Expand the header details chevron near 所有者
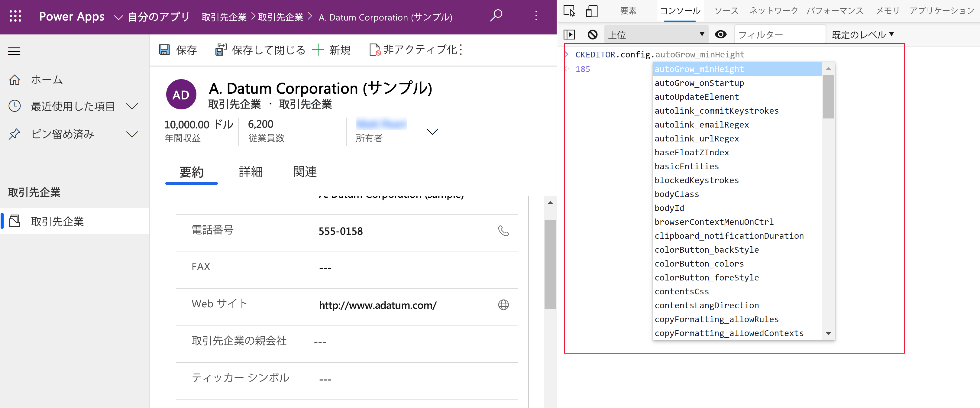This screenshot has height=408, width=980. pyautogui.click(x=432, y=132)
